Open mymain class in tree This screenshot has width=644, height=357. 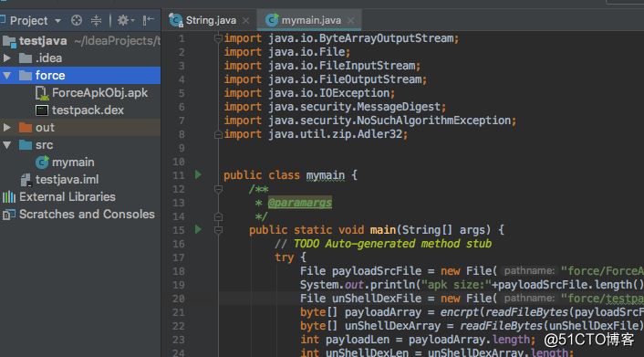(x=73, y=162)
